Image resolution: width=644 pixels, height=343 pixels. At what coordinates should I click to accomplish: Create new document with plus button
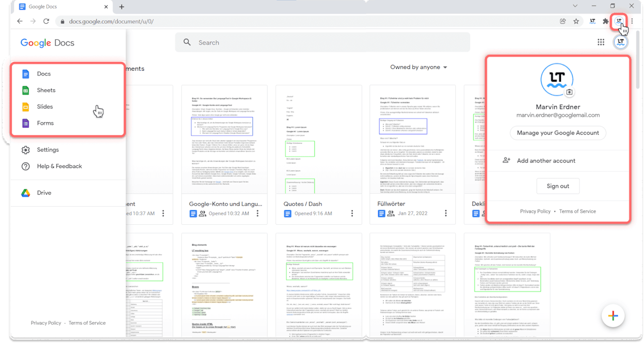tap(613, 316)
